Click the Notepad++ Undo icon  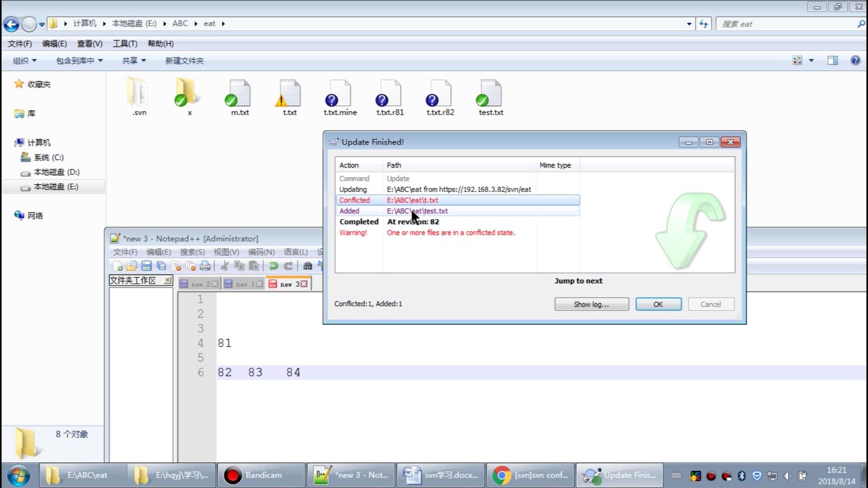click(x=273, y=266)
